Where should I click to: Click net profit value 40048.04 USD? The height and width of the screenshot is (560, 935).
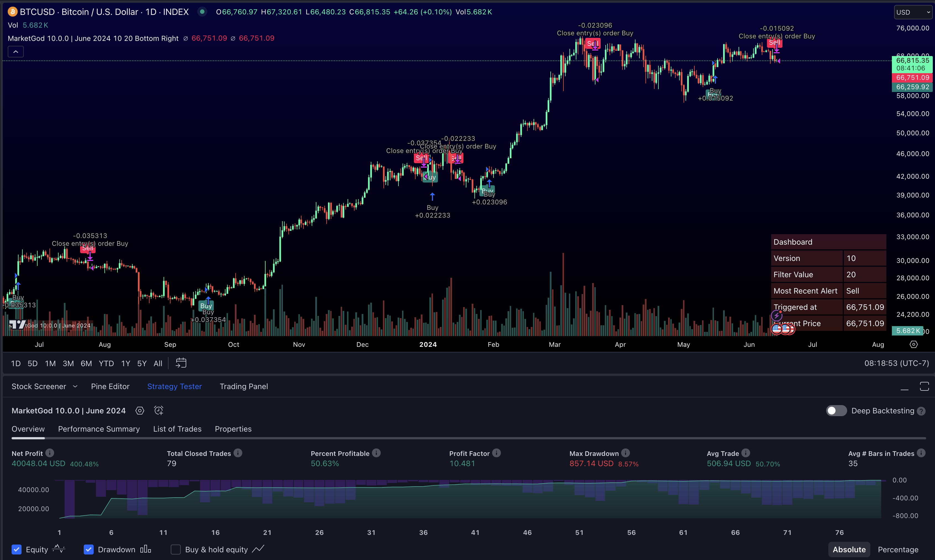pyautogui.click(x=38, y=463)
